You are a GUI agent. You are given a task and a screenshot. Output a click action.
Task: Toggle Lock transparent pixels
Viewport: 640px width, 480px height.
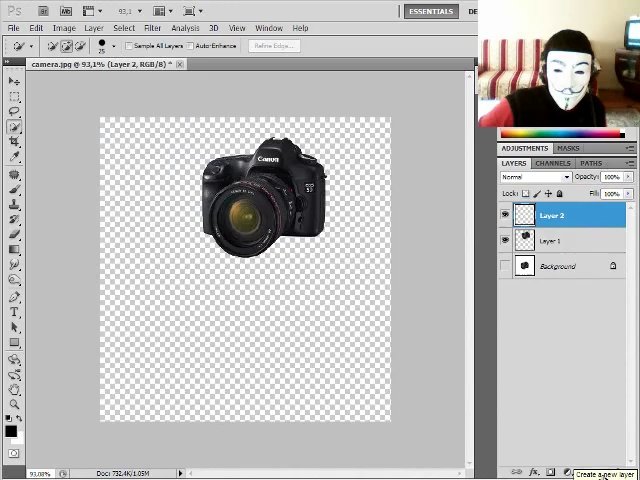[x=526, y=193]
